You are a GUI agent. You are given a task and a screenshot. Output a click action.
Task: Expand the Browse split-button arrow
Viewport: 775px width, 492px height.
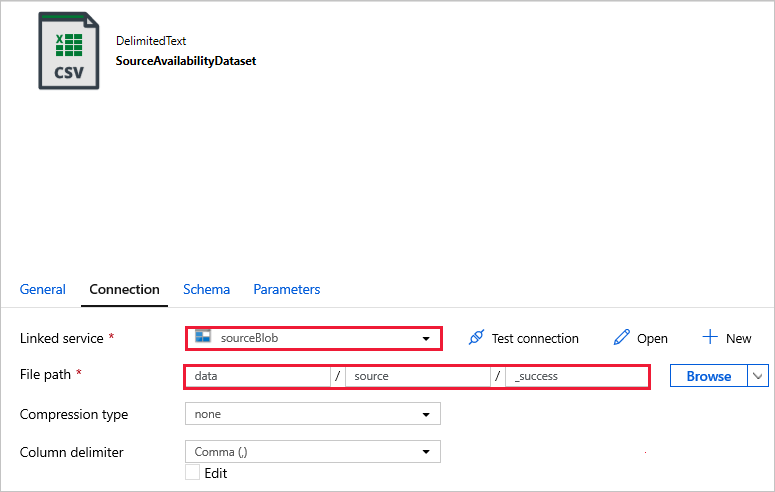click(758, 376)
